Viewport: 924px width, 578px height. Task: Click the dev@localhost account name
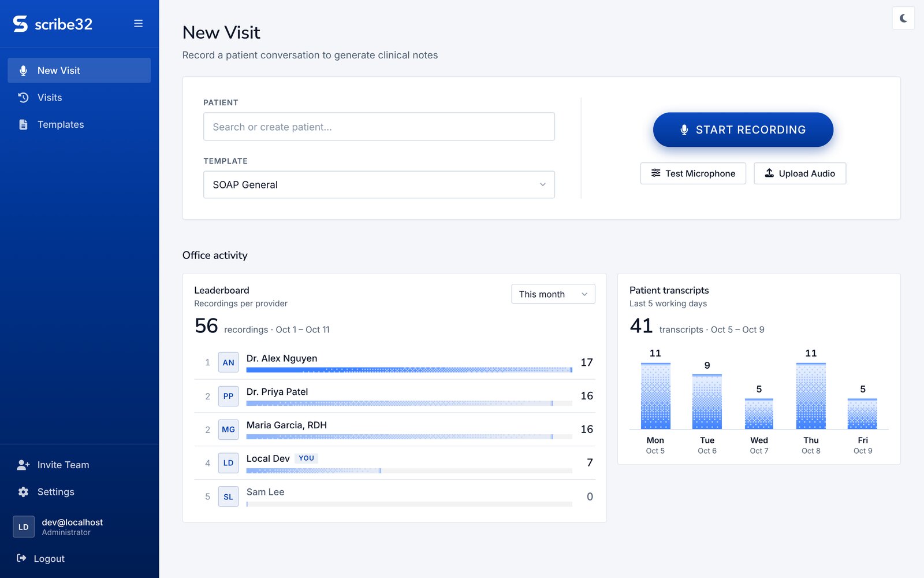point(72,522)
